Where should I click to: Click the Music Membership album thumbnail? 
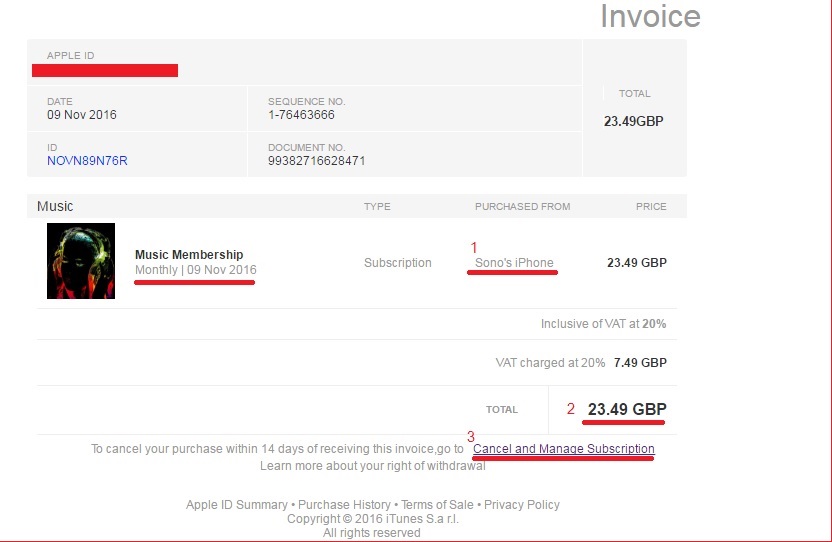tap(81, 261)
